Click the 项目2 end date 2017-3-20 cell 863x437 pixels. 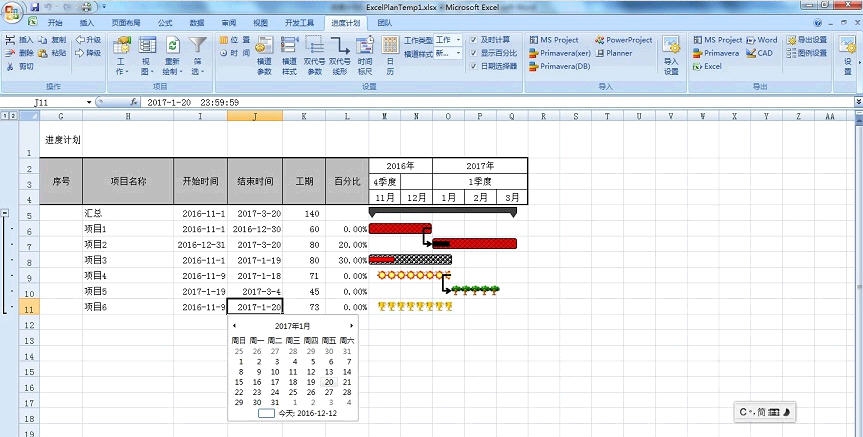(255, 244)
